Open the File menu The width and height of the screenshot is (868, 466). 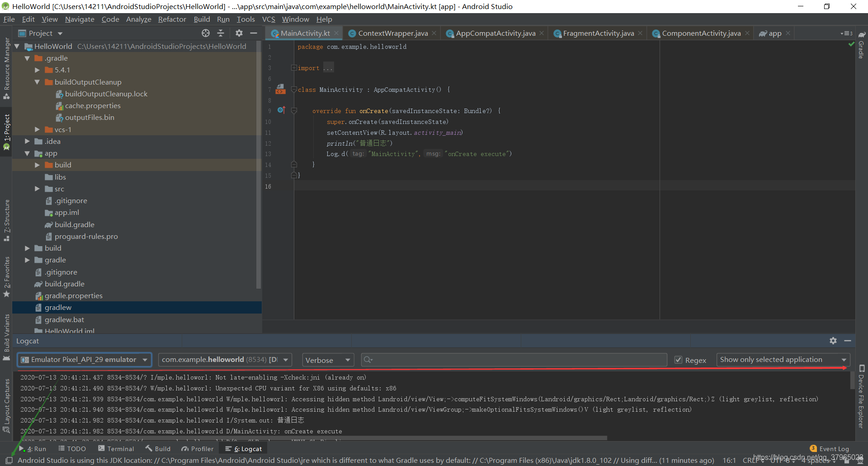pos(9,19)
